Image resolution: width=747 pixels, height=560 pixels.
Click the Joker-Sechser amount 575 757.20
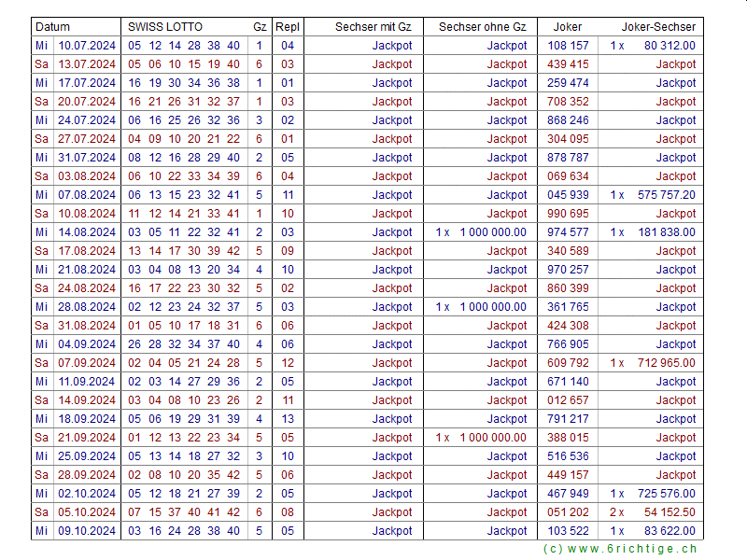pos(669,195)
